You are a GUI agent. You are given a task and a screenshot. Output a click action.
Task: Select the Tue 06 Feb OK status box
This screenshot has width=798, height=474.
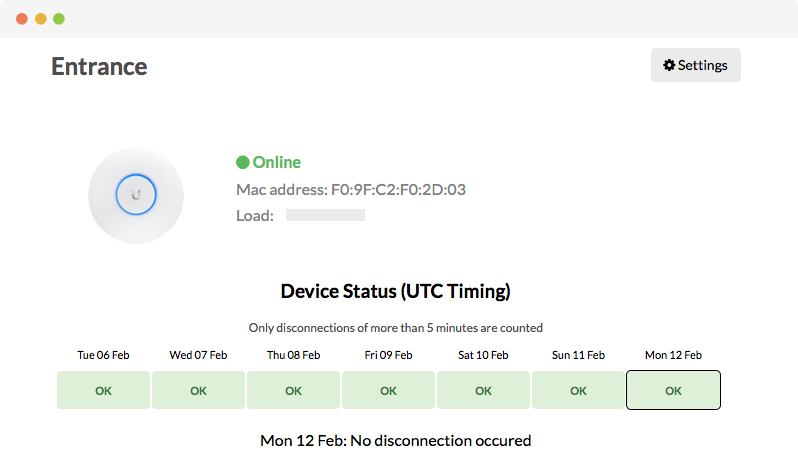tap(103, 390)
